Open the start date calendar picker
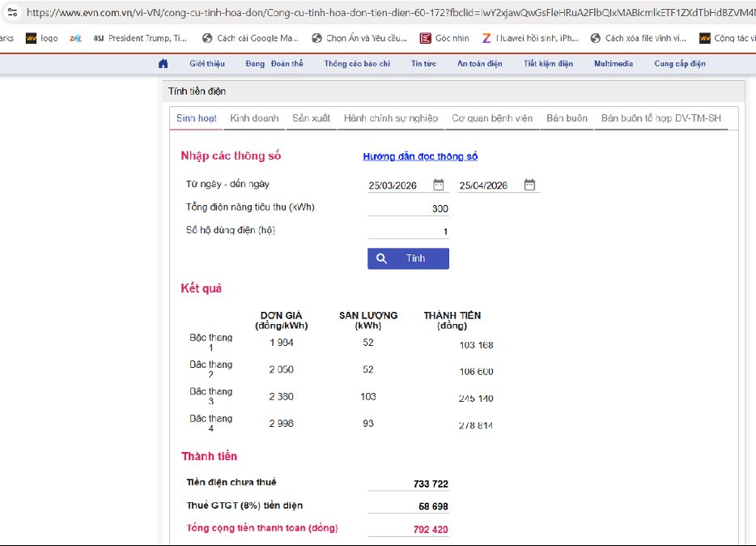The width and height of the screenshot is (756, 546). pos(438,185)
